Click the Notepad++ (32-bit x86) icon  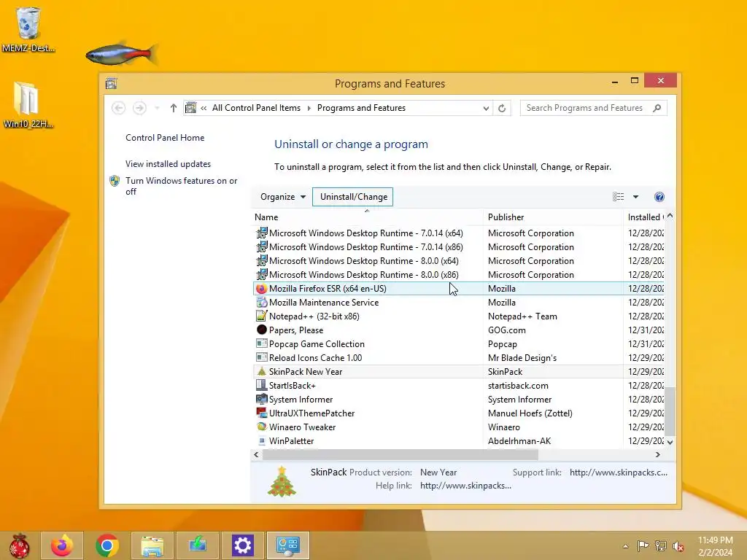(x=262, y=316)
